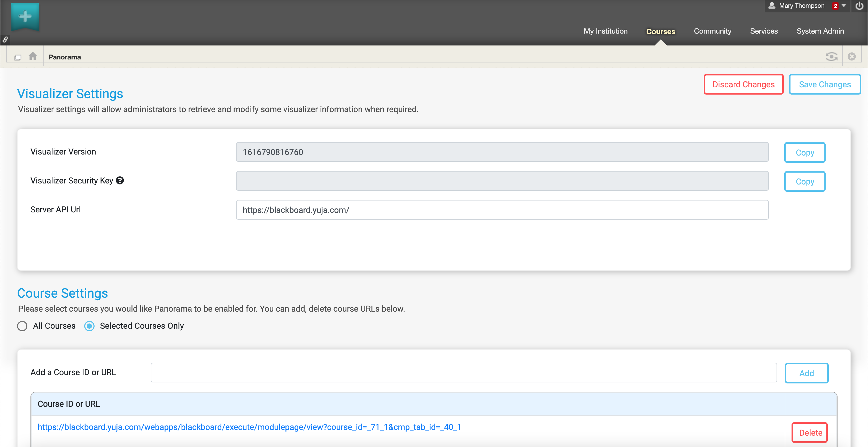Viewport: 868px width, 447px height.
Task: Click the window toggle icon beside home
Action: click(x=18, y=57)
